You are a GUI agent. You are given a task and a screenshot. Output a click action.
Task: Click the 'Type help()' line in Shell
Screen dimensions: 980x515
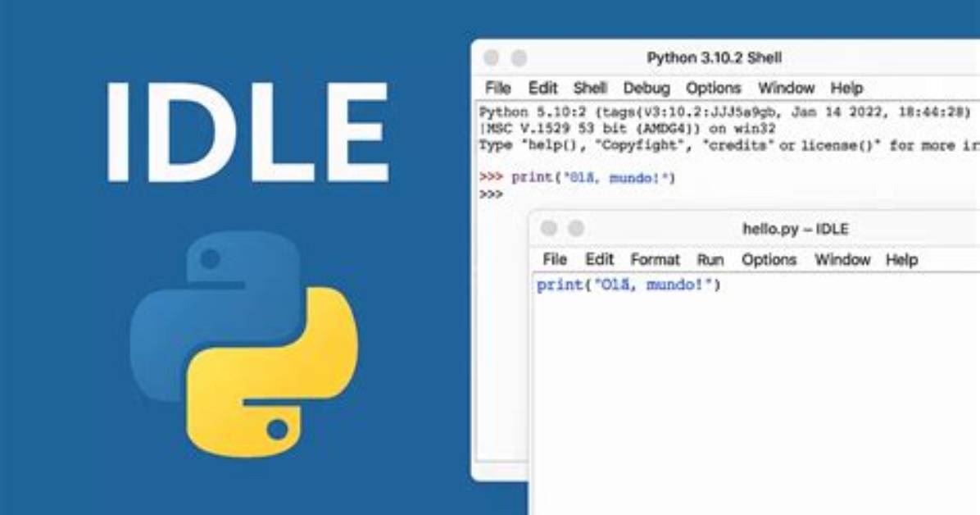(x=729, y=146)
